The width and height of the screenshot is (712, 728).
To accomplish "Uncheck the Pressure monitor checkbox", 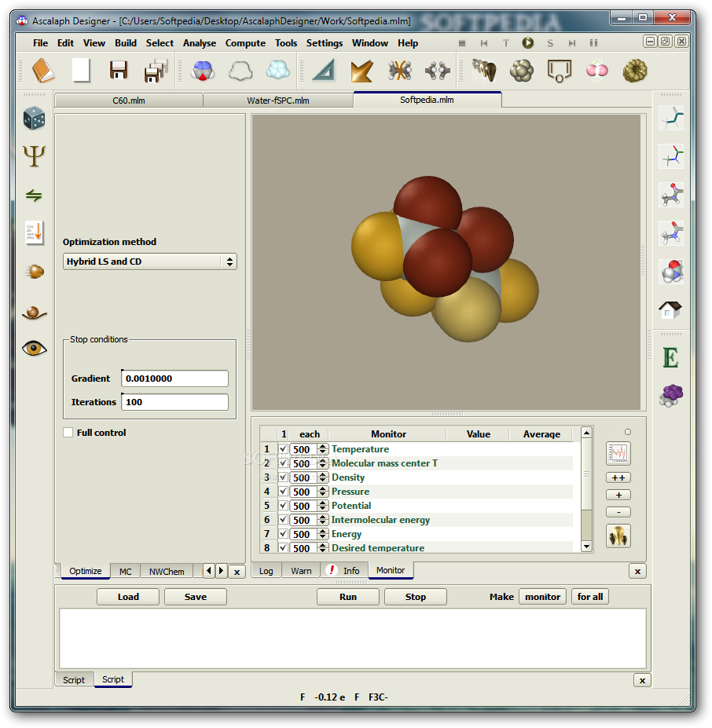I will click(283, 491).
